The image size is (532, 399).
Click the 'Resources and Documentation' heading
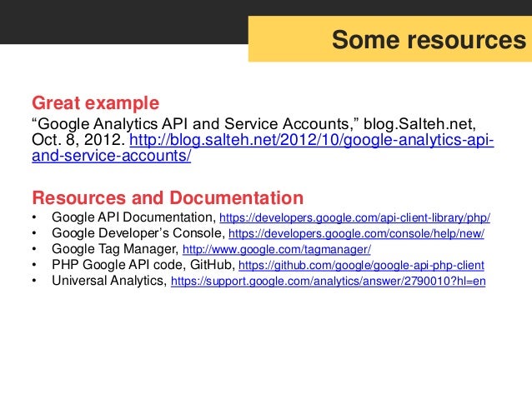(168, 197)
